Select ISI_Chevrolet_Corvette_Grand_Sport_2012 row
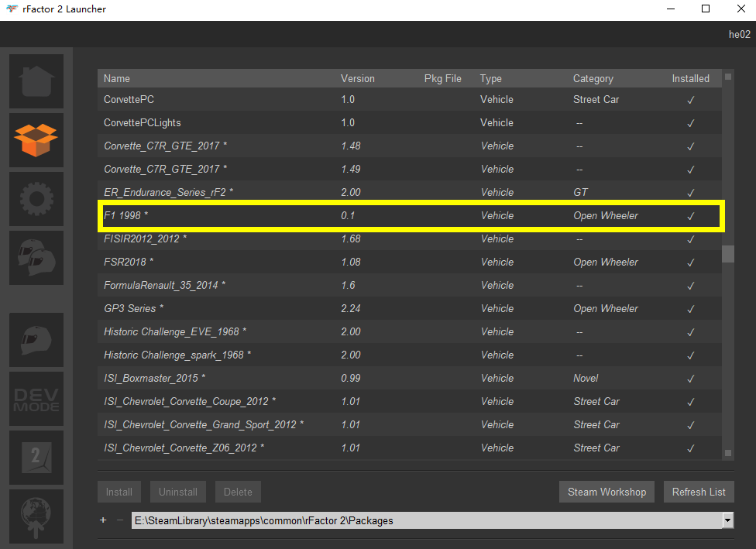This screenshot has height=549, width=756. pos(409,424)
